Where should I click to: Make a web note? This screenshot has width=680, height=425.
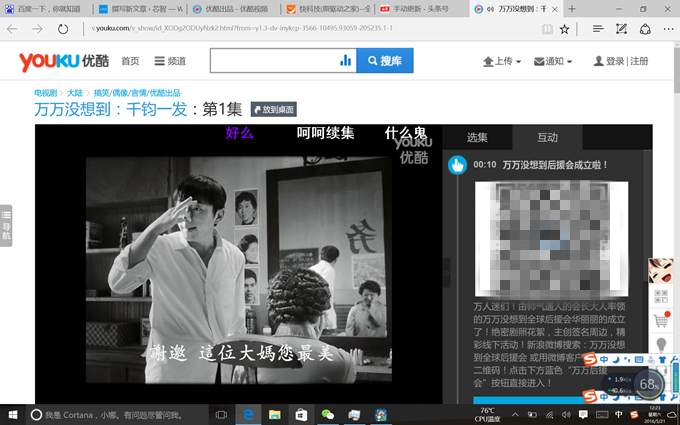621,29
